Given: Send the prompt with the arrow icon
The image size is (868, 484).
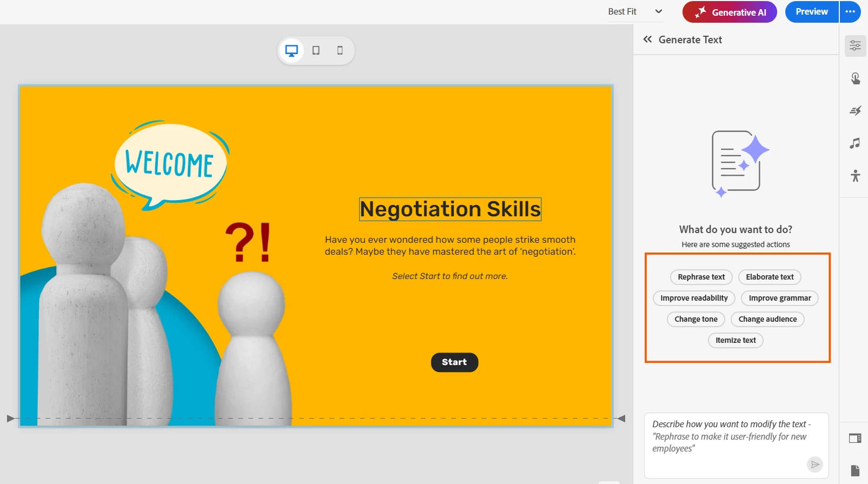Looking at the screenshot, I should 814,465.
